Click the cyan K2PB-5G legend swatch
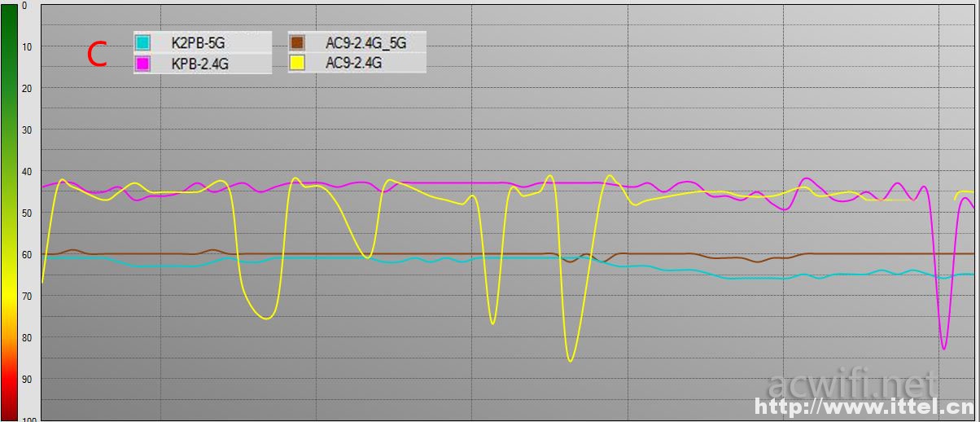 (x=143, y=42)
